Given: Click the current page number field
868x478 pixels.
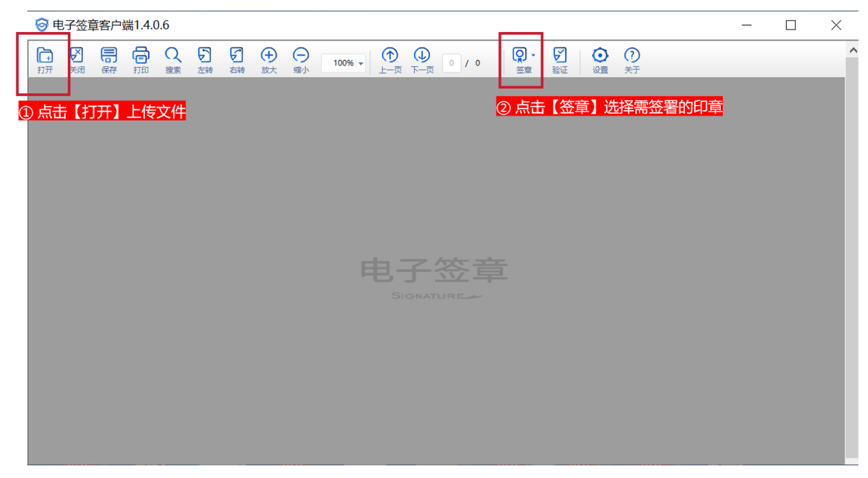Looking at the screenshot, I should [x=451, y=63].
